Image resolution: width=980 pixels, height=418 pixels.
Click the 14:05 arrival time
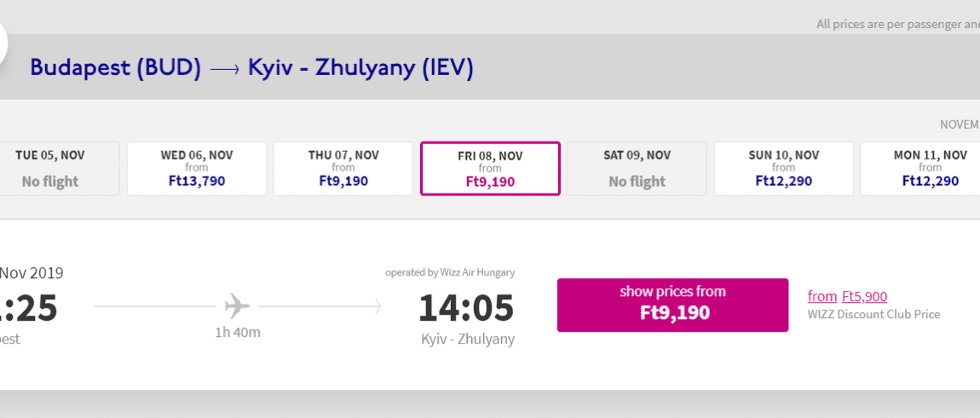point(466,308)
